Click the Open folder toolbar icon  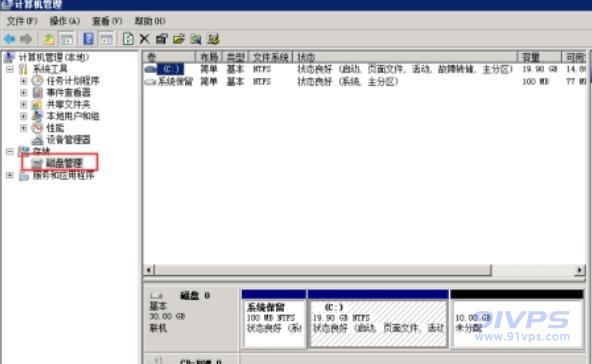(179, 39)
